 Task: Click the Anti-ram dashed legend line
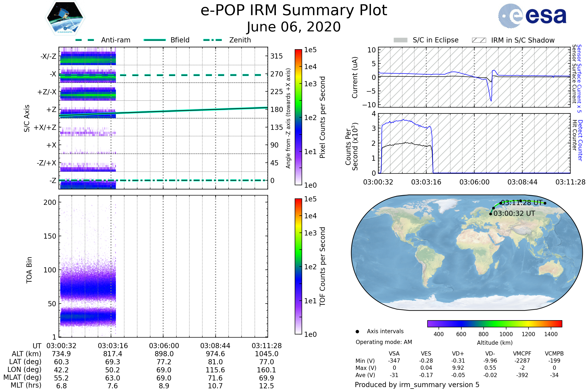click(85, 40)
